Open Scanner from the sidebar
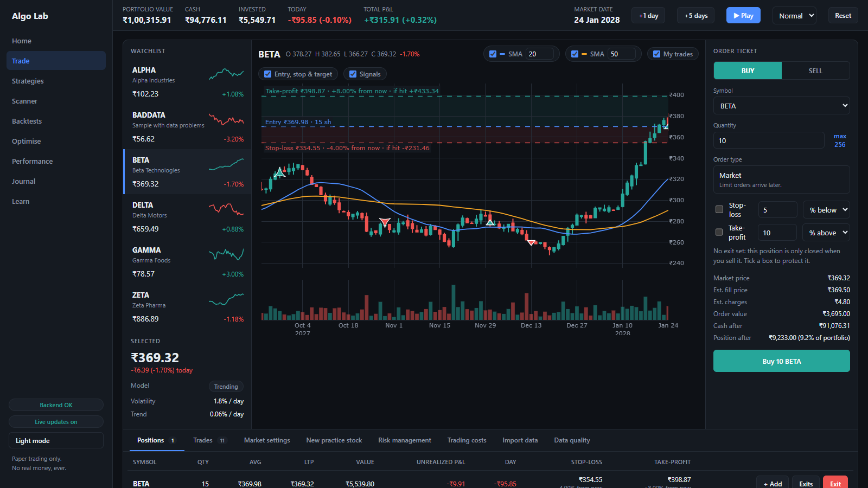This screenshot has height=488, width=868. (x=56, y=101)
